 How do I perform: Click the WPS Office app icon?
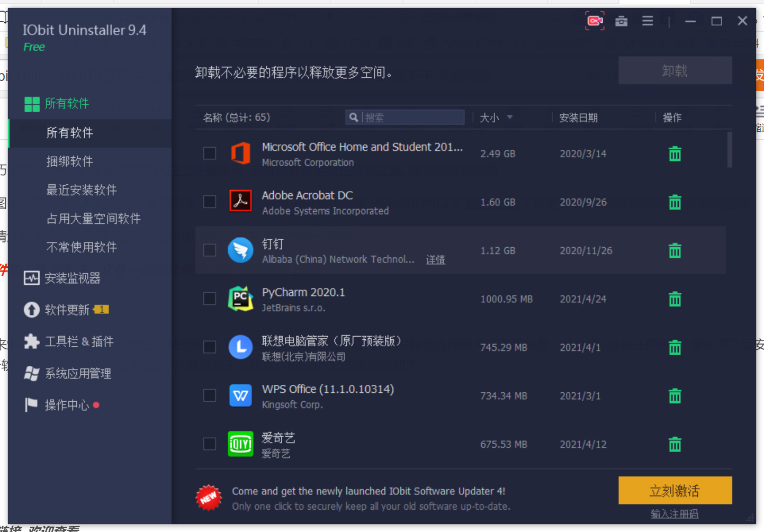click(x=240, y=395)
